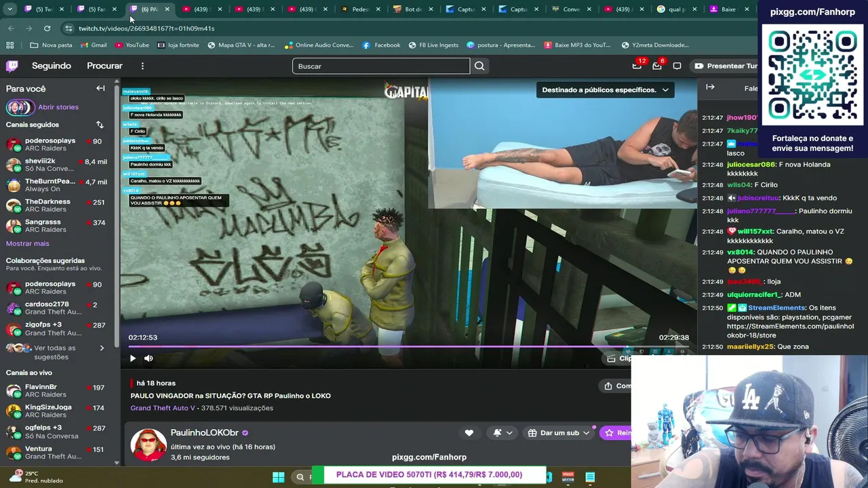Click the twitch.tv address bar URL
Image resolution: width=868 pixels, height=488 pixels.
click(x=146, y=28)
